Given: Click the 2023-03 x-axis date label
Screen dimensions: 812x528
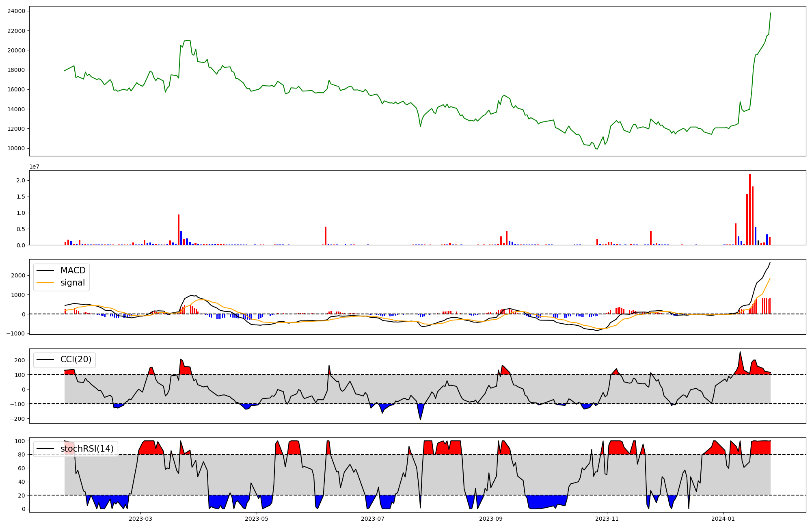Looking at the screenshot, I should (140, 518).
